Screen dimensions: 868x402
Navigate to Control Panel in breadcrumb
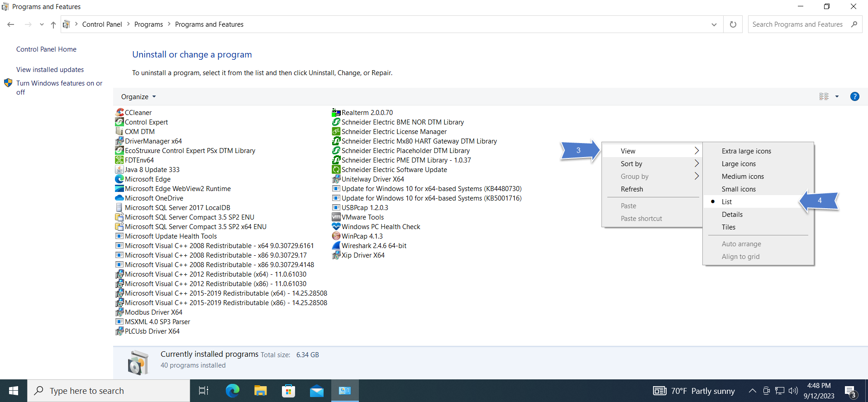pos(102,24)
